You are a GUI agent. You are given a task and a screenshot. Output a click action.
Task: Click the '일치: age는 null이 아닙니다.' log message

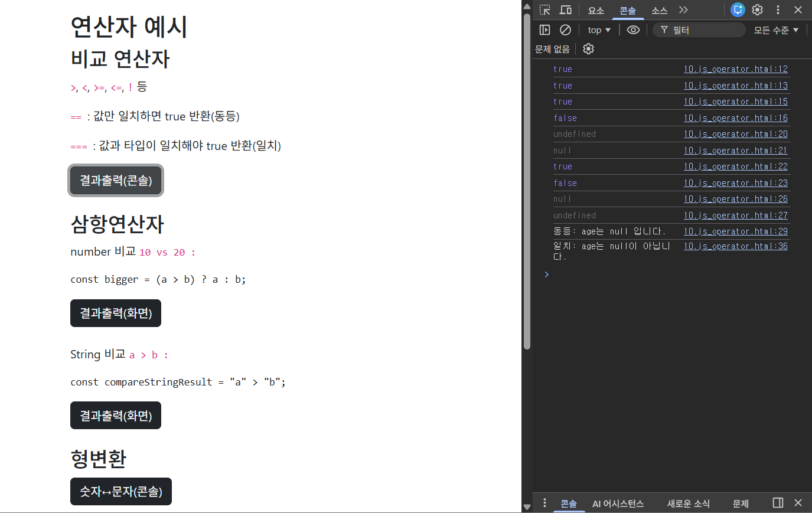(x=612, y=251)
